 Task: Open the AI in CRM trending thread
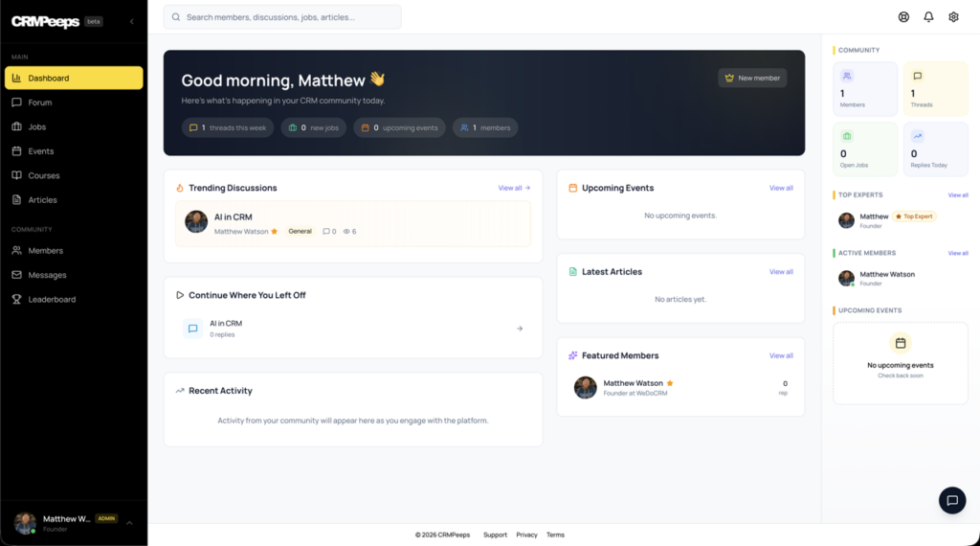[x=234, y=217]
